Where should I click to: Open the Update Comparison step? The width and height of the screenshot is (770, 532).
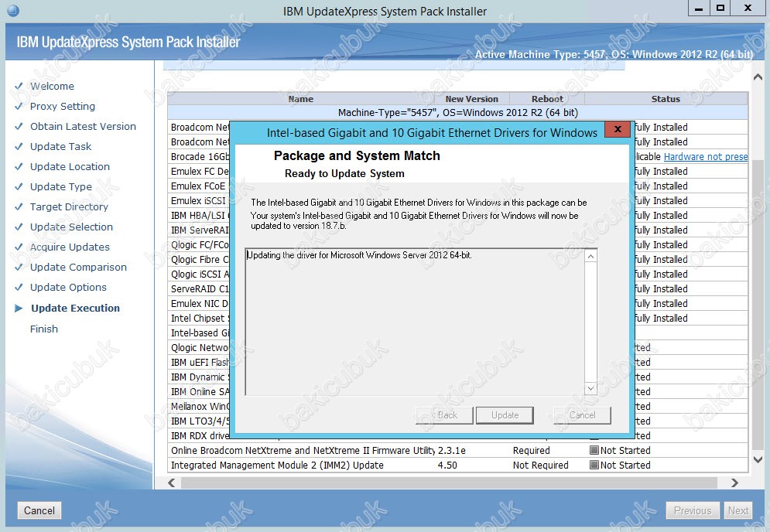(x=79, y=268)
